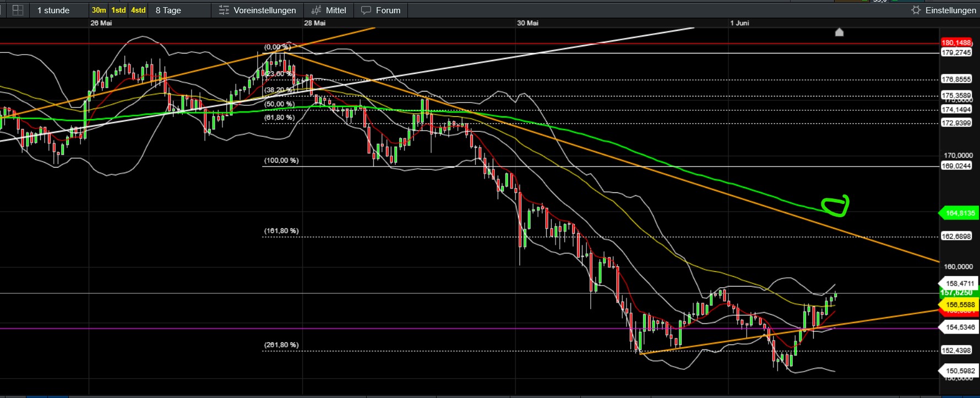Click the 176,8555 Fibonacci price label
980x398 pixels.
tap(956, 79)
